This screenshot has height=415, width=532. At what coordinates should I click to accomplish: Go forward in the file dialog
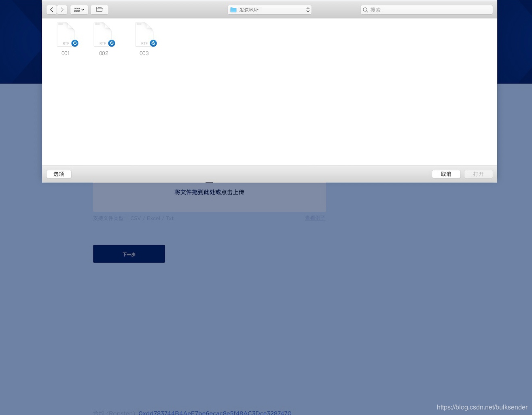point(62,10)
